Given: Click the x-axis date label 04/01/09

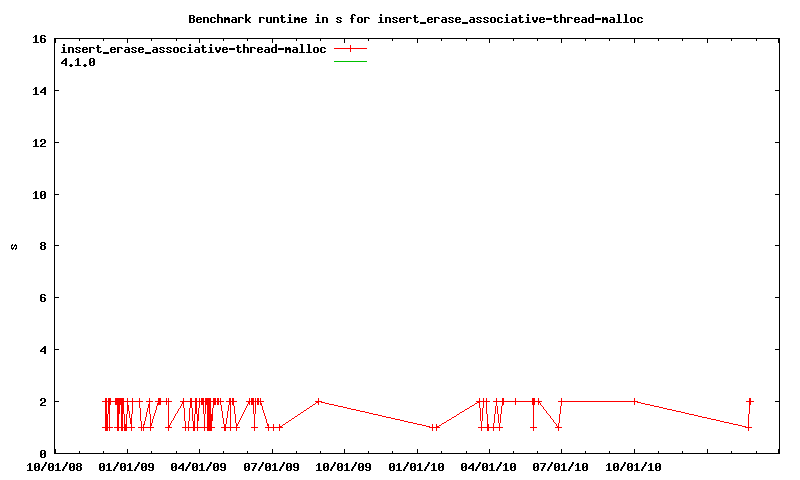Looking at the screenshot, I should pyautogui.click(x=198, y=466).
